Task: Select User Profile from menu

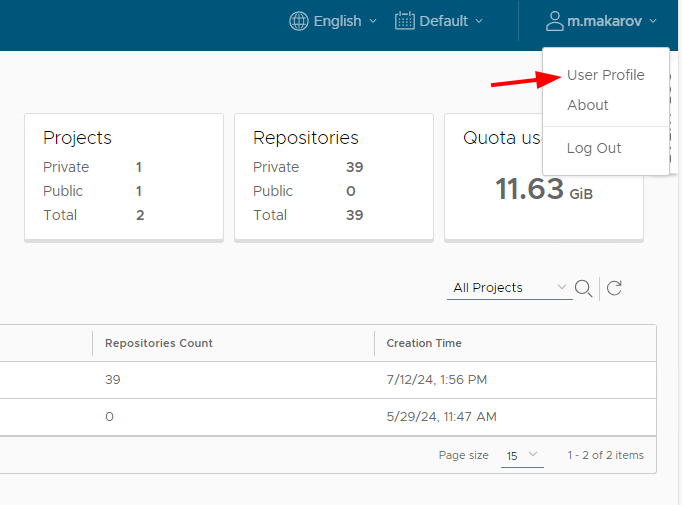Action: (605, 75)
